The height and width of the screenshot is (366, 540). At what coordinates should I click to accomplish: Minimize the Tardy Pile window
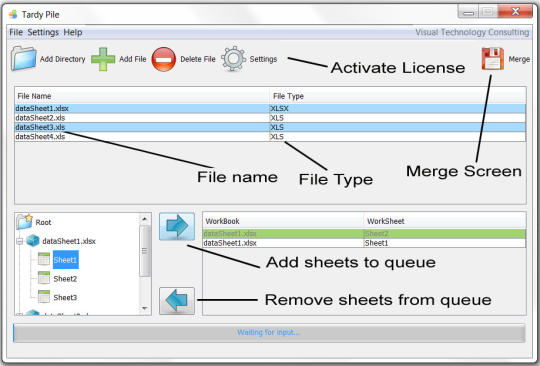pos(468,12)
